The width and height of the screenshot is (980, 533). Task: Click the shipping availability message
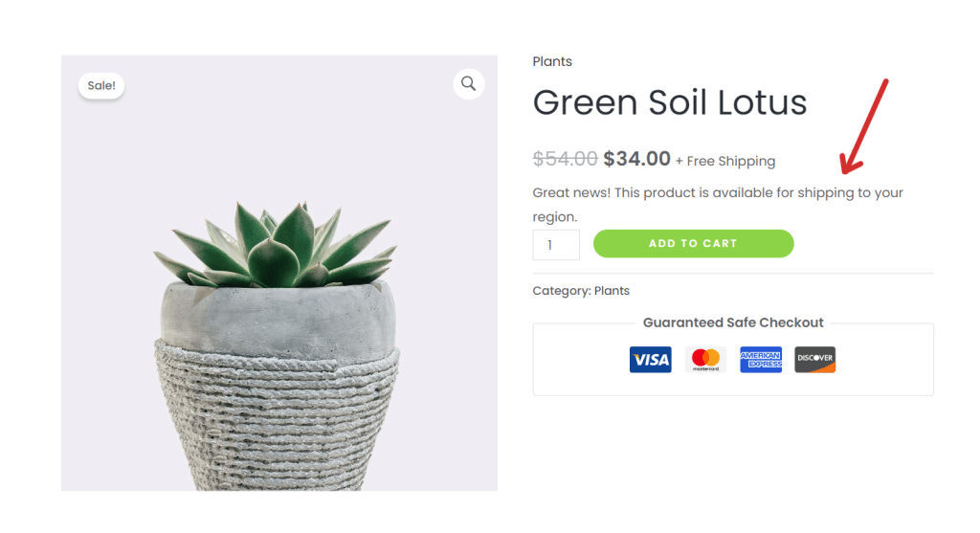pyautogui.click(x=717, y=193)
